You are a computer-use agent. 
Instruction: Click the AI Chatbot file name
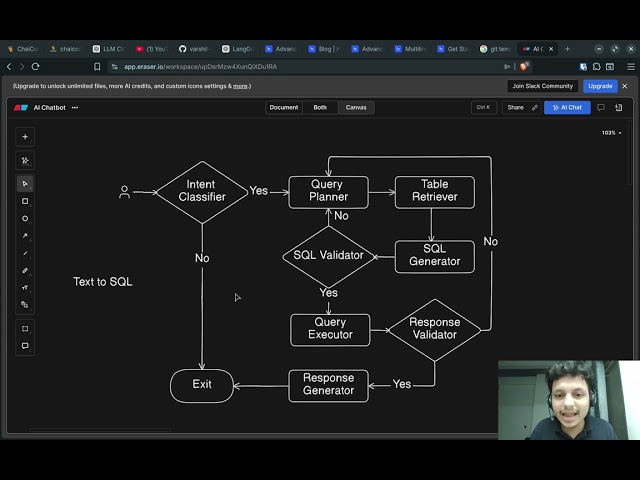click(49, 107)
